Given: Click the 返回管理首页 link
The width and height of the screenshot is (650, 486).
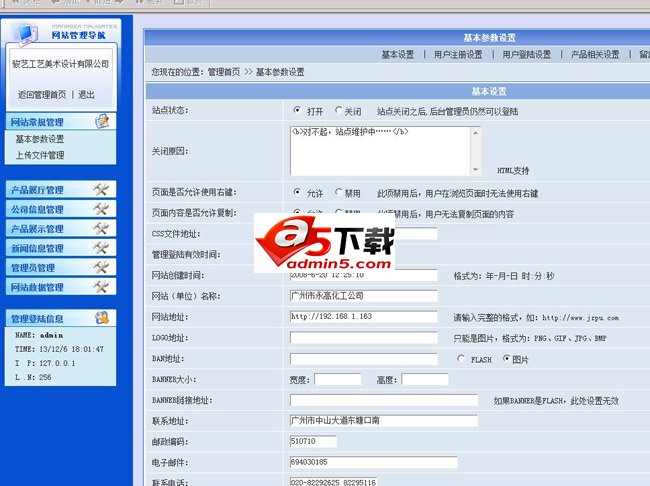Looking at the screenshot, I should coord(41,95).
